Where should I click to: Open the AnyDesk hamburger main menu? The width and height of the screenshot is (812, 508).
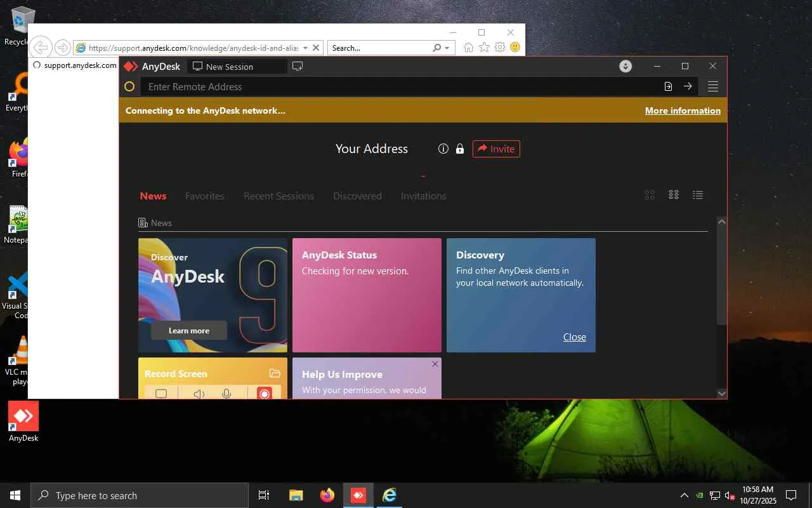click(x=713, y=86)
